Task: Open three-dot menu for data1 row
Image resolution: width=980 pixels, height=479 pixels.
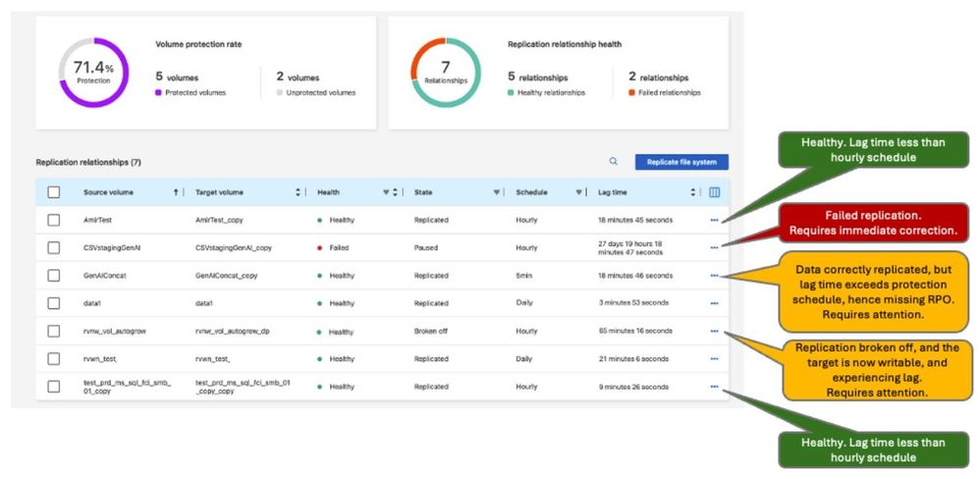Action: pyautogui.click(x=714, y=303)
